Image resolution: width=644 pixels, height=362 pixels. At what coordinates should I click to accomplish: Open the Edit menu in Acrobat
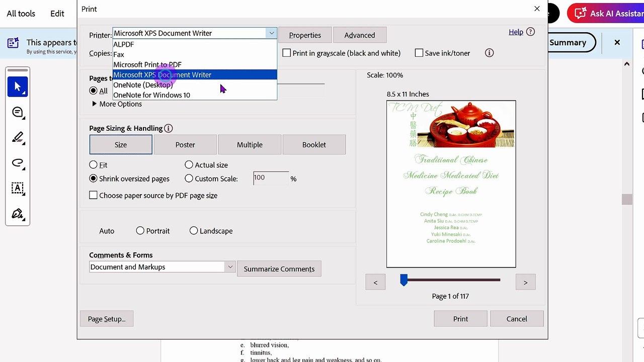57,14
